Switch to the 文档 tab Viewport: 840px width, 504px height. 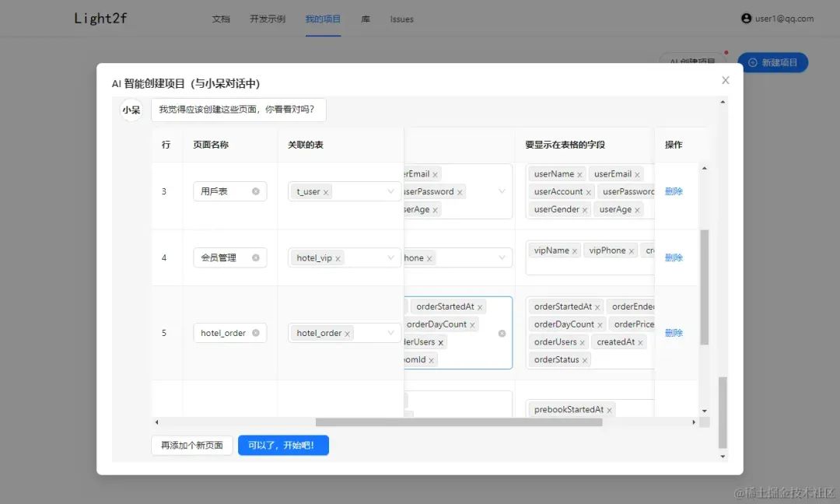point(222,19)
